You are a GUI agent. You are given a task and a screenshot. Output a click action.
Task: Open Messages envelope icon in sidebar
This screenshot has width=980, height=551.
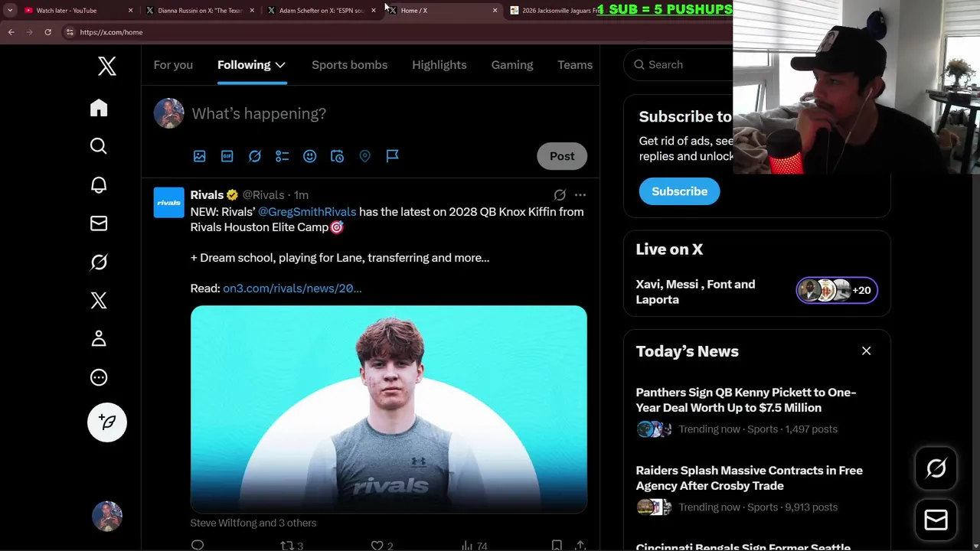pos(99,223)
